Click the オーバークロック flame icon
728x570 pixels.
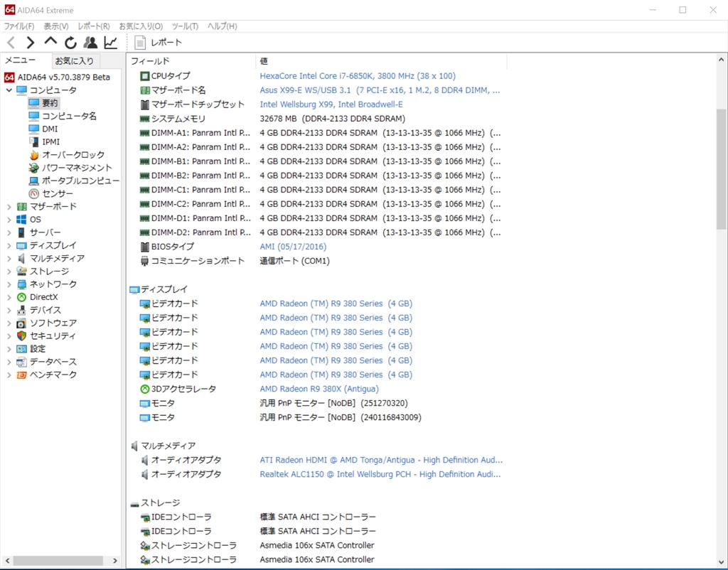(33, 155)
